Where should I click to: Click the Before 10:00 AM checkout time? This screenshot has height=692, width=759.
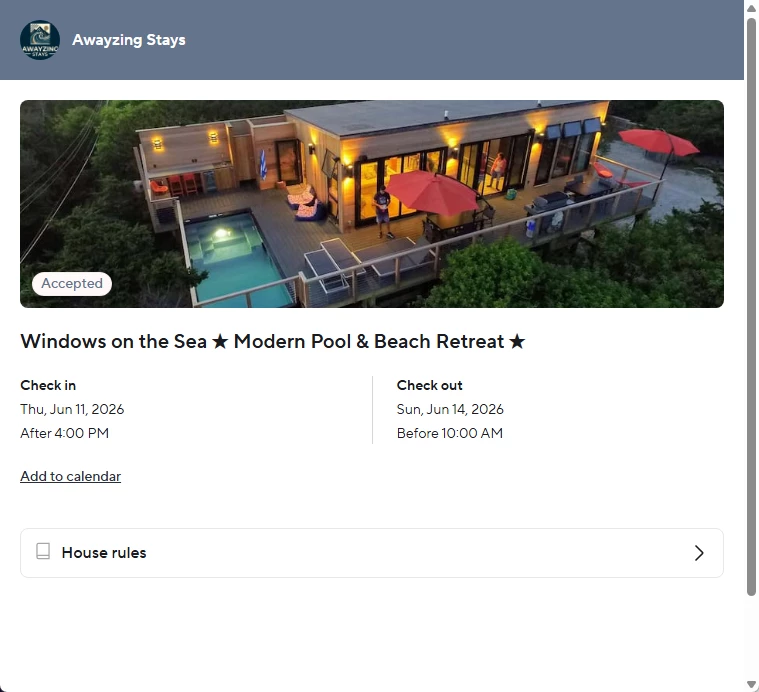450,433
